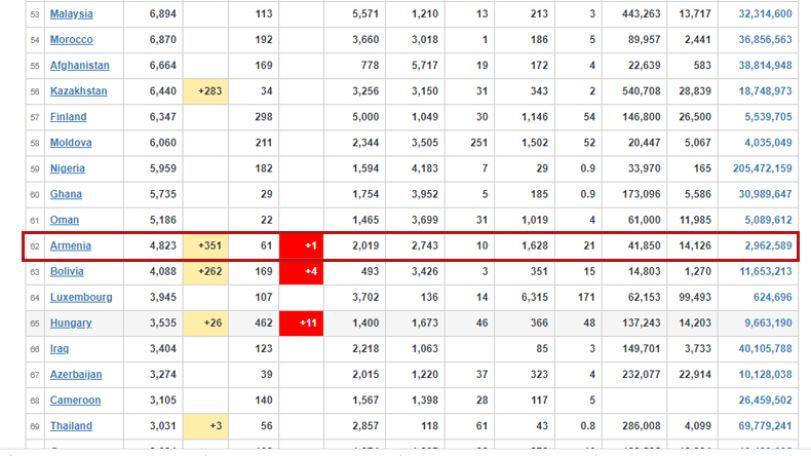Select Armenia's red +1 new deaths cell
This screenshot has width=811, height=456.
[x=301, y=246]
